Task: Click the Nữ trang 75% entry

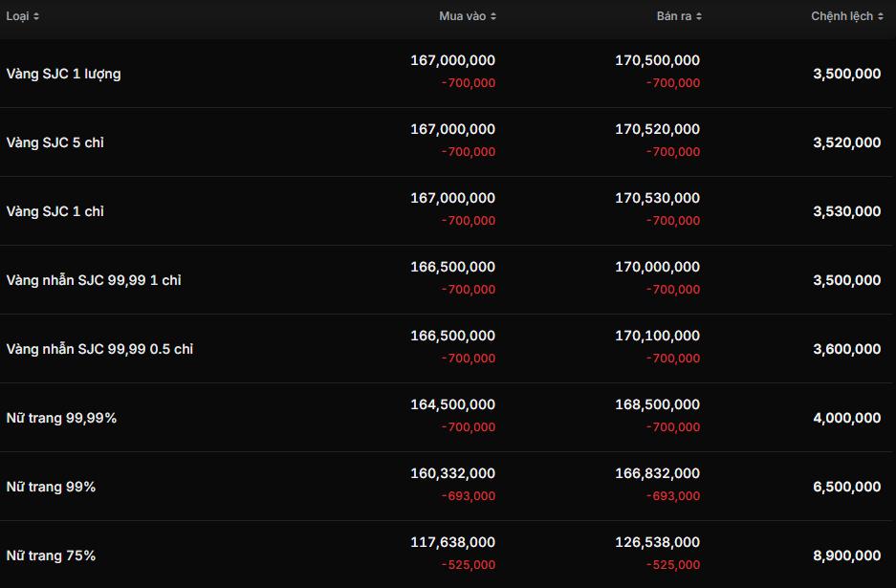Action: coord(51,555)
